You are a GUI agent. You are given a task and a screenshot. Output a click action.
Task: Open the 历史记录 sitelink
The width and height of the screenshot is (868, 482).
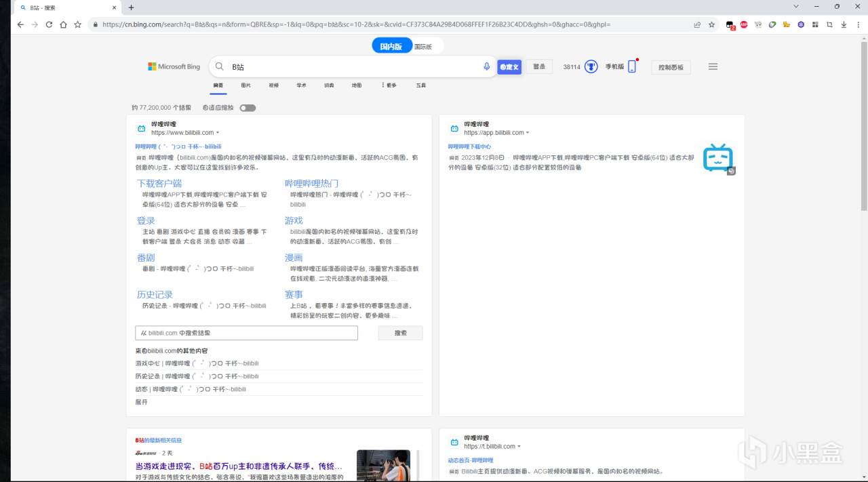click(x=155, y=294)
